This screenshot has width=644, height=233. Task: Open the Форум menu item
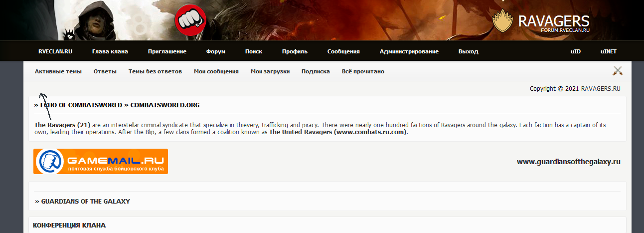[x=216, y=51]
